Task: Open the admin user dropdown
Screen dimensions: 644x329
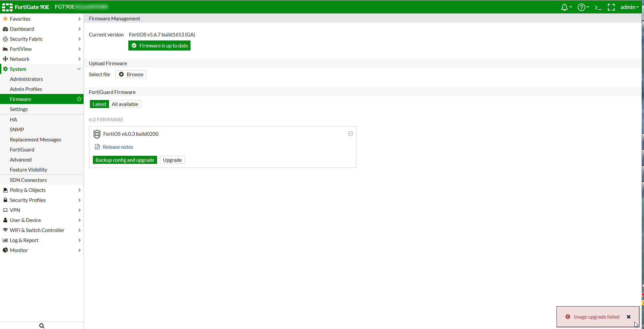Action: tap(629, 7)
